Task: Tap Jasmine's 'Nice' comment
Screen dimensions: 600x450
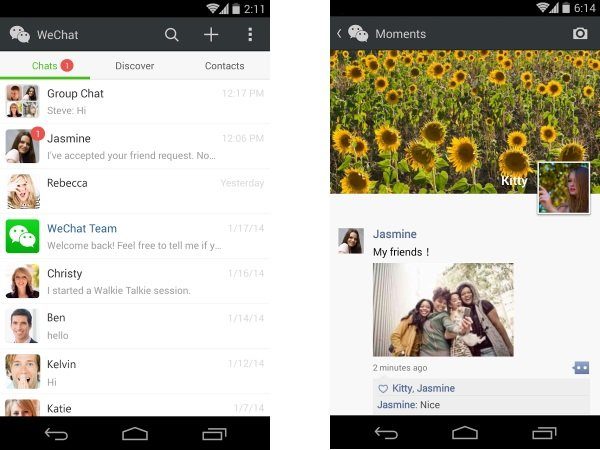Action: pyautogui.click(x=408, y=405)
